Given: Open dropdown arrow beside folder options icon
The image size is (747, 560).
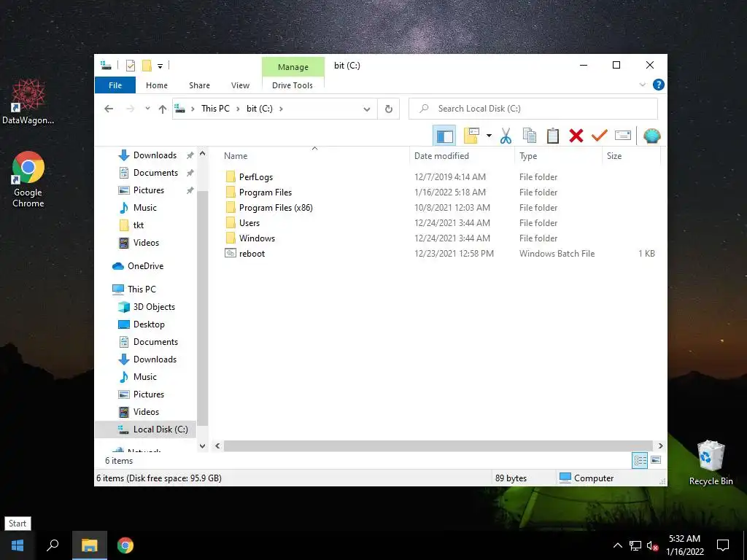Looking at the screenshot, I should pos(489,136).
